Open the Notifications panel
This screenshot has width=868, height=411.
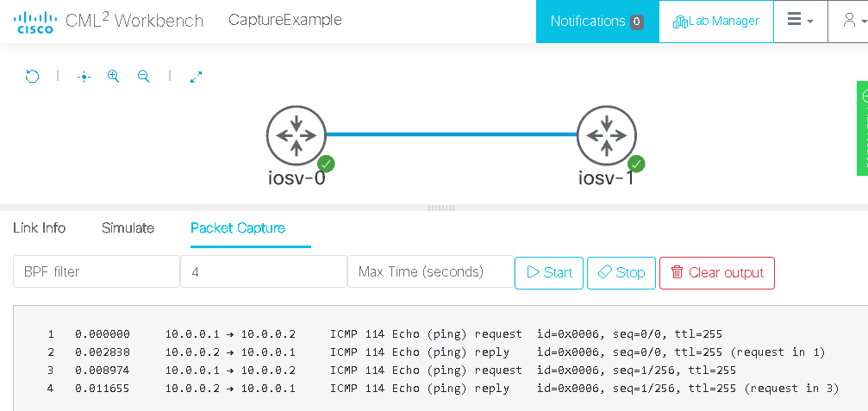597,22
